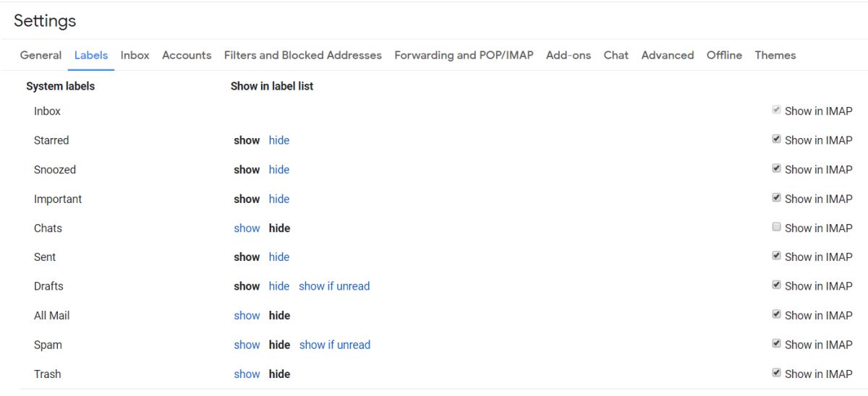The height and width of the screenshot is (396, 868).
Task: Uncheck Show in IMAP for Starred
Action: 777,139
